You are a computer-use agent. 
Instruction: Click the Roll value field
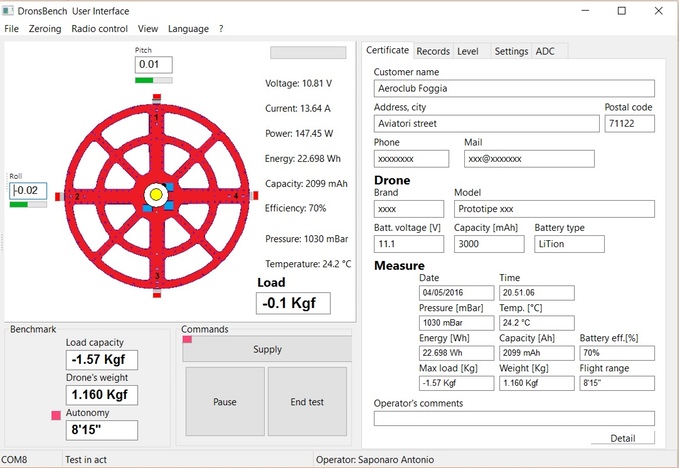28,190
